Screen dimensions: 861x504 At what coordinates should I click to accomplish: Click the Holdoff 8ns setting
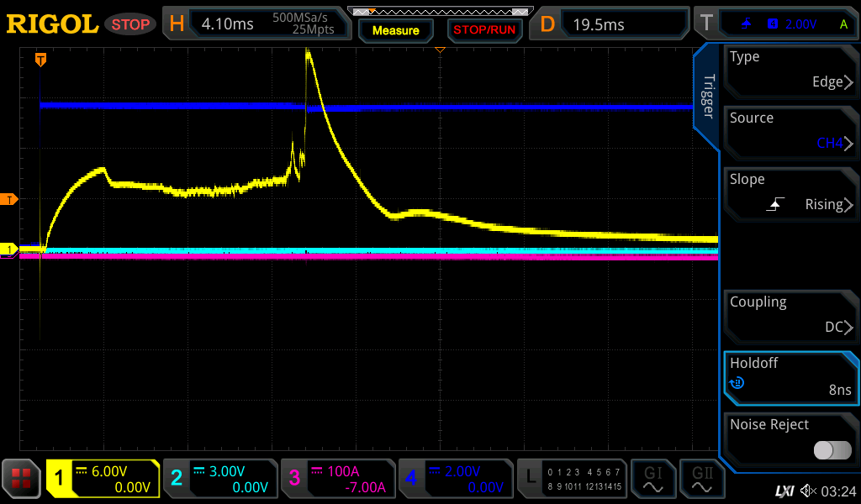(790, 376)
